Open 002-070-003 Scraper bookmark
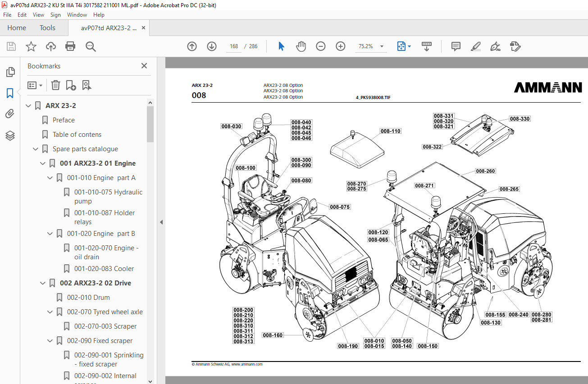 click(x=105, y=326)
